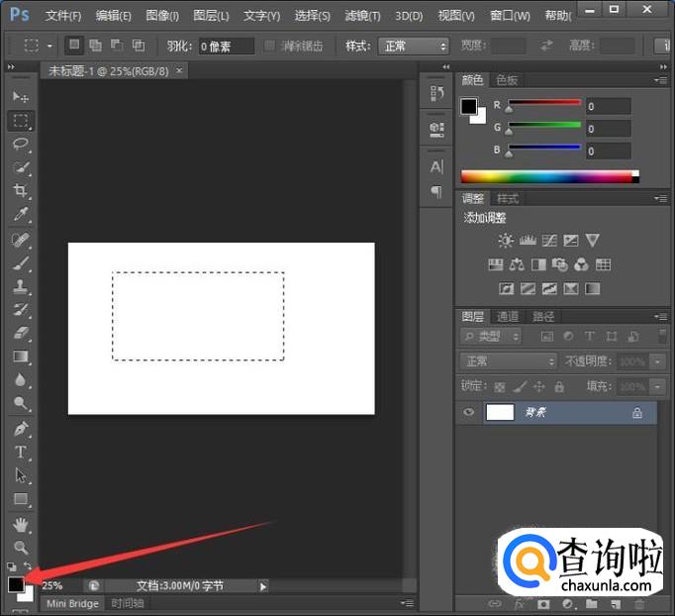Select the Zoom tool
The width and height of the screenshot is (675, 616).
tap(20, 547)
